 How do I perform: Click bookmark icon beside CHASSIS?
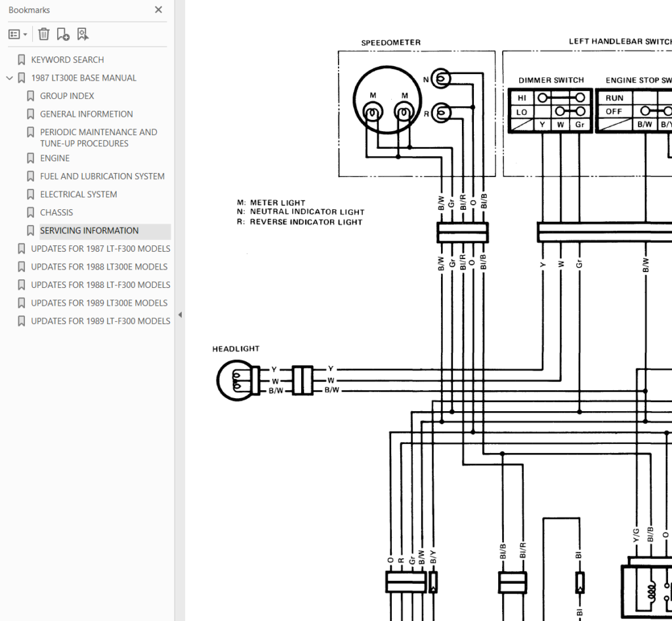coord(30,212)
